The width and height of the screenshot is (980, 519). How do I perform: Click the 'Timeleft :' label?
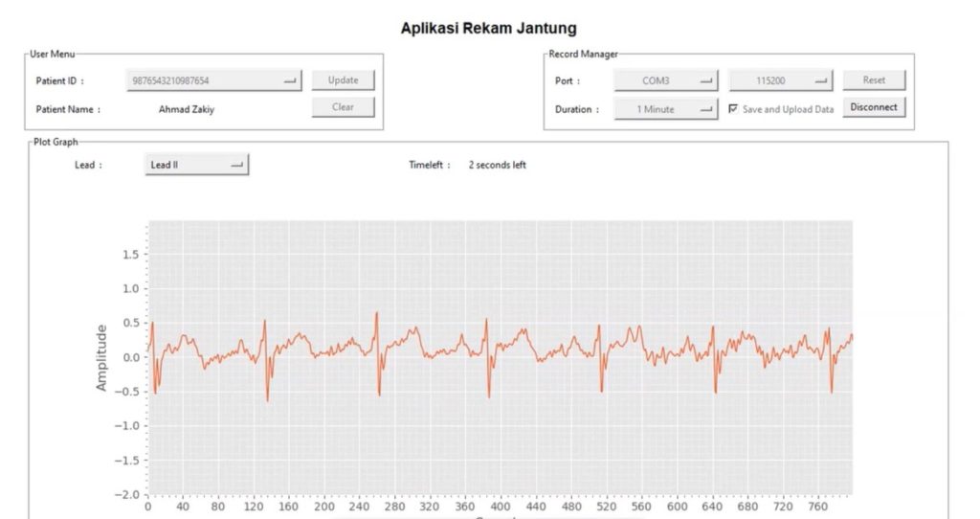pos(430,165)
